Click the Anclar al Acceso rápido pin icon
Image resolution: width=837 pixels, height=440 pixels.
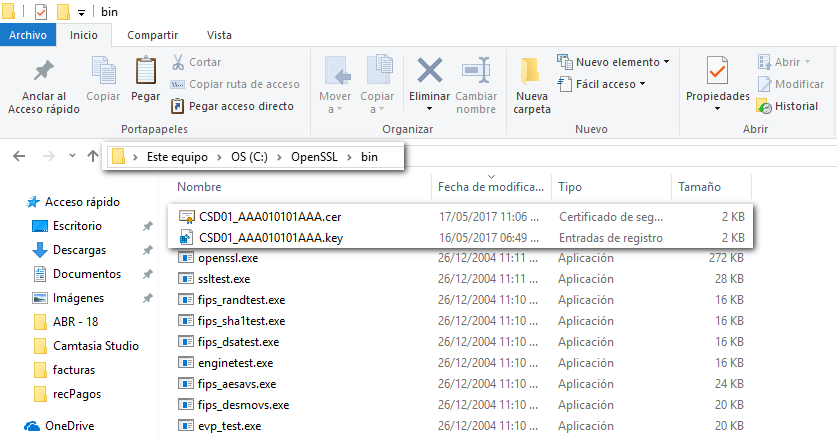pyautogui.click(x=44, y=70)
